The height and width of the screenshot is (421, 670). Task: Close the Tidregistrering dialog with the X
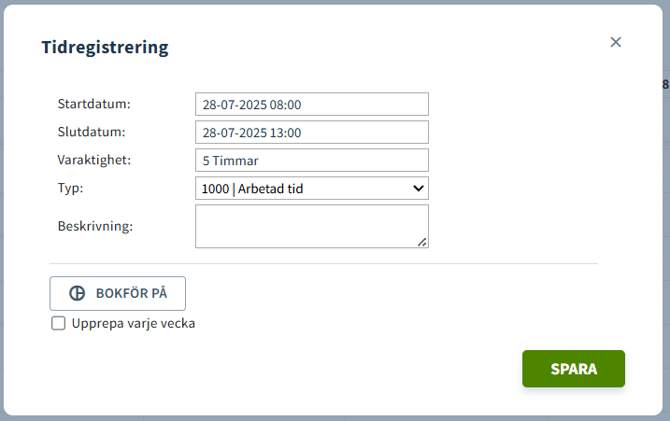[616, 42]
